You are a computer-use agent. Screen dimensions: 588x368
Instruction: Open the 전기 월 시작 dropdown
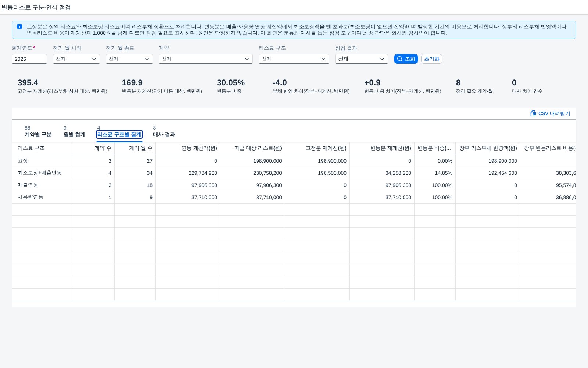[76, 59]
